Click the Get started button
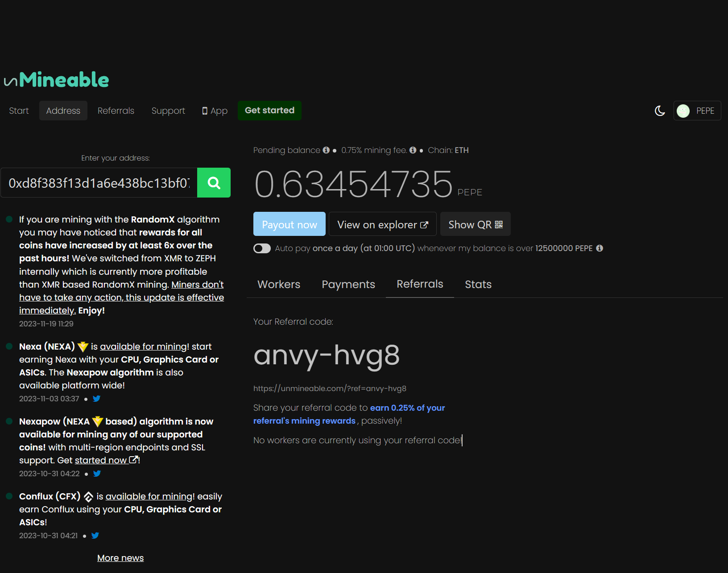 [269, 111]
